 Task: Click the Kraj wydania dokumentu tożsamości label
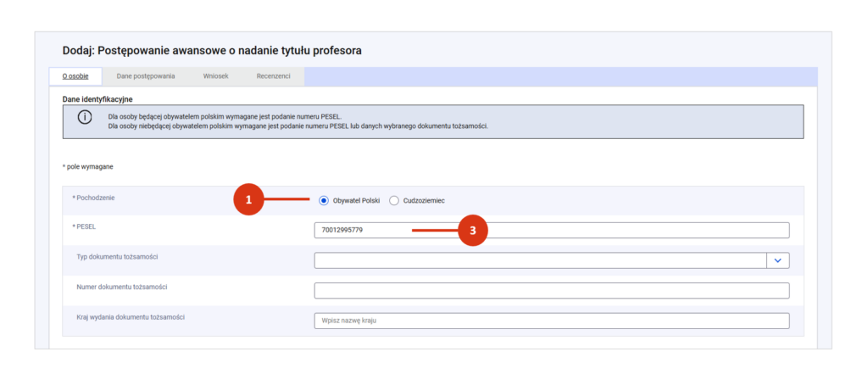coord(131,316)
